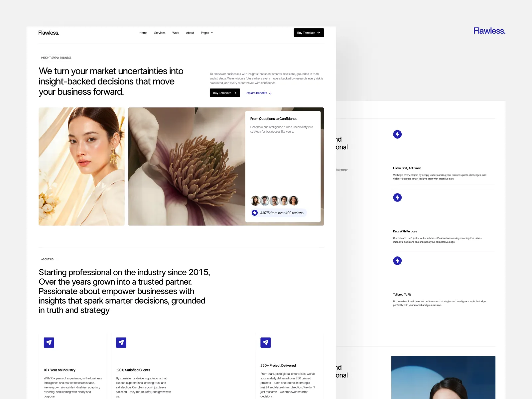
Task: Click the INSIGHT SPEAK BUSINESS label
Action: tap(56, 58)
